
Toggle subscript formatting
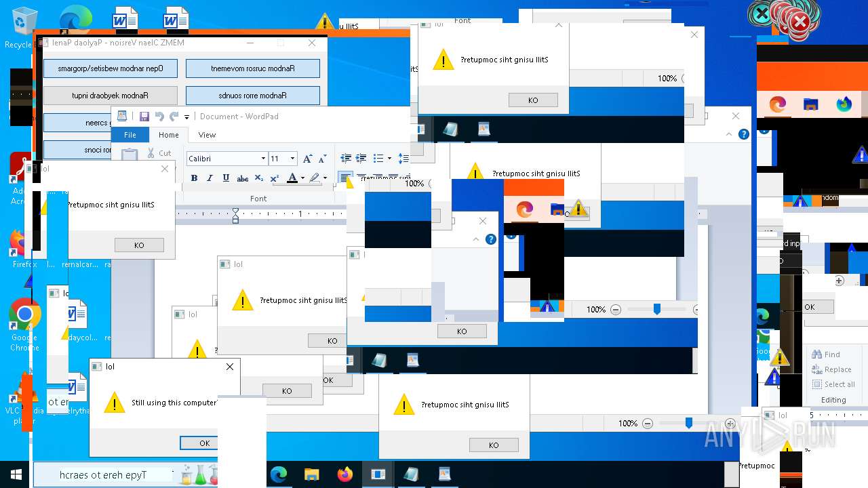click(x=258, y=178)
